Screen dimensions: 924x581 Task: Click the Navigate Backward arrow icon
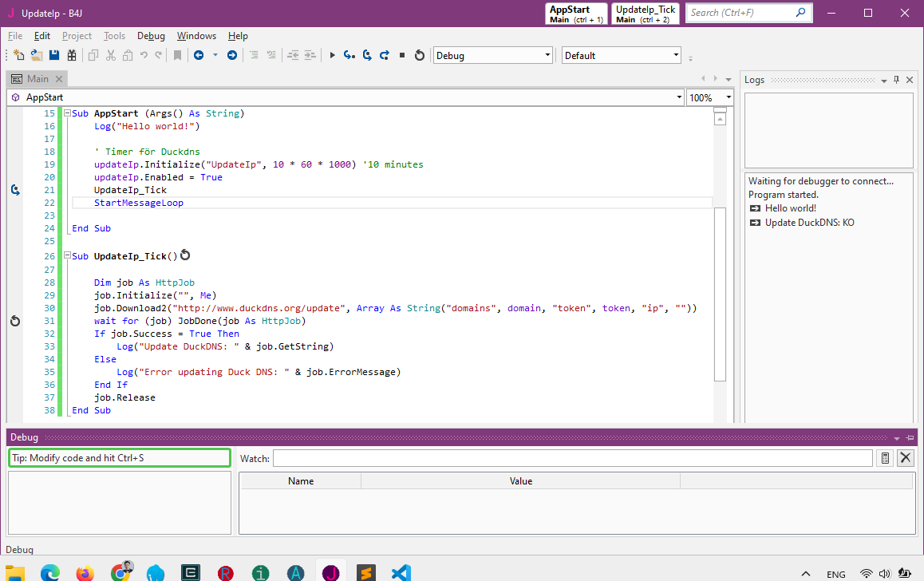tap(199, 55)
